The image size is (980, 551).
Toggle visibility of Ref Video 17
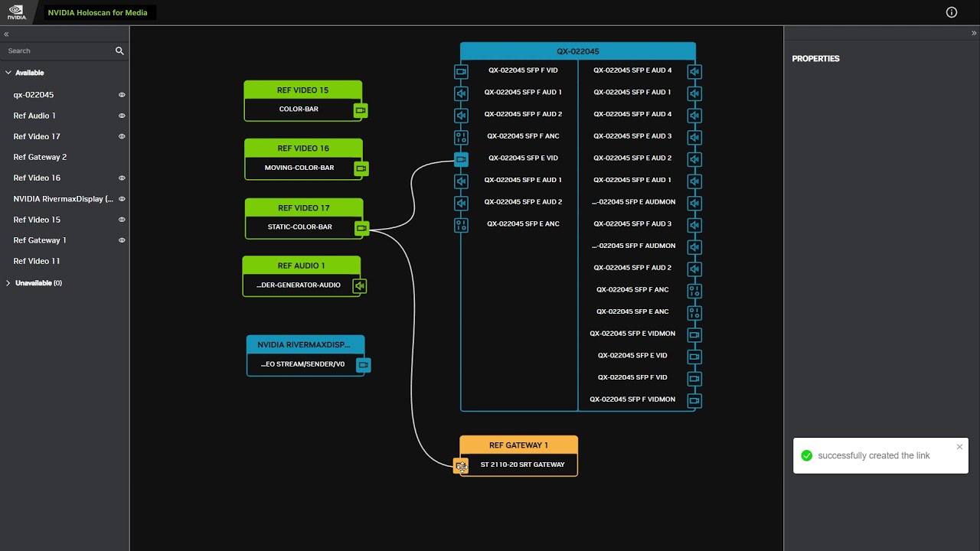(x=122, y=136)
